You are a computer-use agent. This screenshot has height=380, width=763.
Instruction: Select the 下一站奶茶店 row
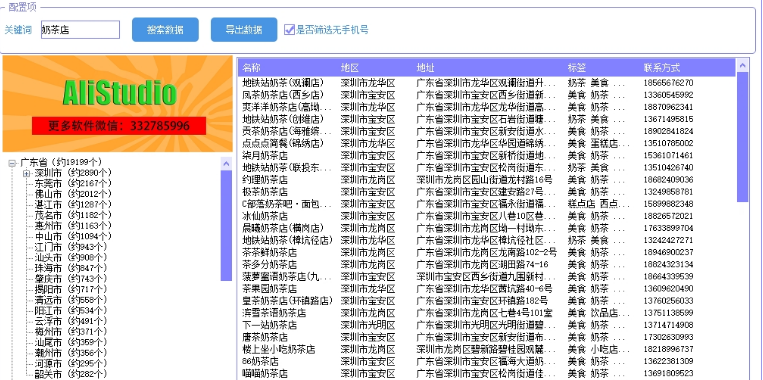tap(487, 325)
